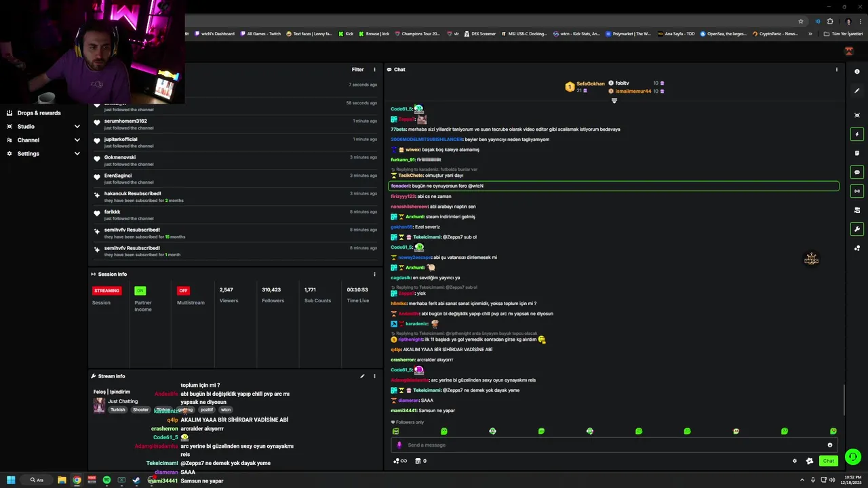Click the Windows Start button
Viewport: 868px width, 488px height.
pyautogui.click(x=11, y=480)
